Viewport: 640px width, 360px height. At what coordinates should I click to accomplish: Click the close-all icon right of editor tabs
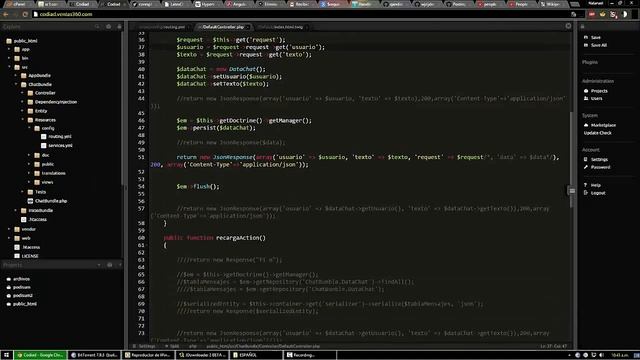[568, 26]
